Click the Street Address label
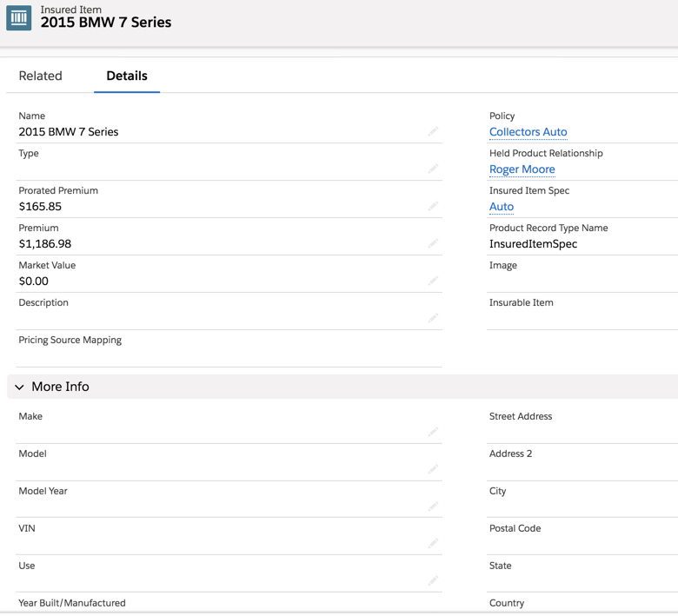The height and width of the screenshot is (616, 678). tap(521, 416)
